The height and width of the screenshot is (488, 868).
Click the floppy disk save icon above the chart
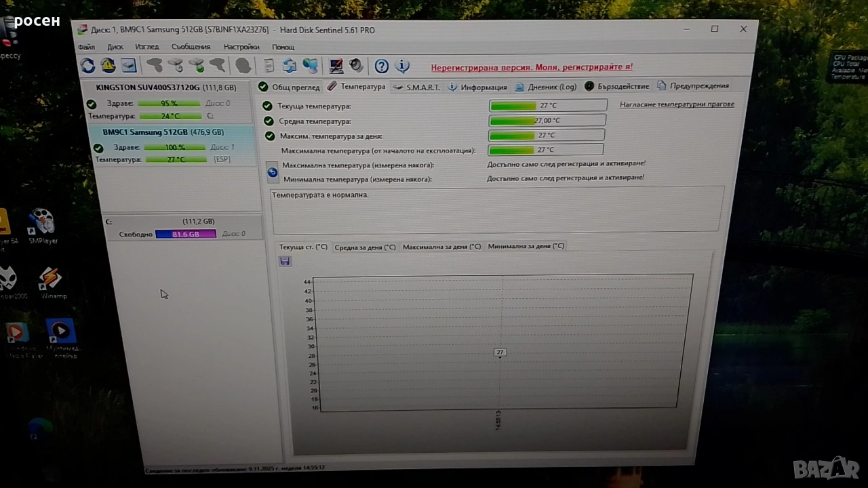285,261
